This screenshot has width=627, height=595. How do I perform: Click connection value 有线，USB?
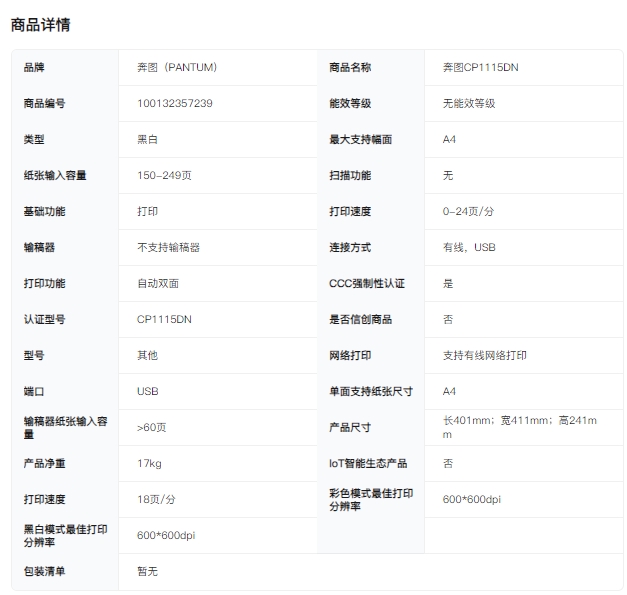(x=469, y=247)
